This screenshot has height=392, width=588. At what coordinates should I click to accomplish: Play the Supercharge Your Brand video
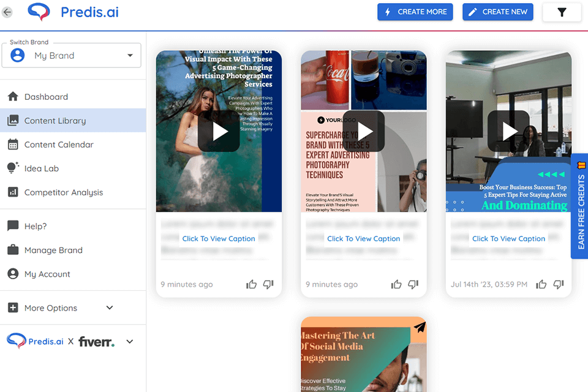coord(363,131)
